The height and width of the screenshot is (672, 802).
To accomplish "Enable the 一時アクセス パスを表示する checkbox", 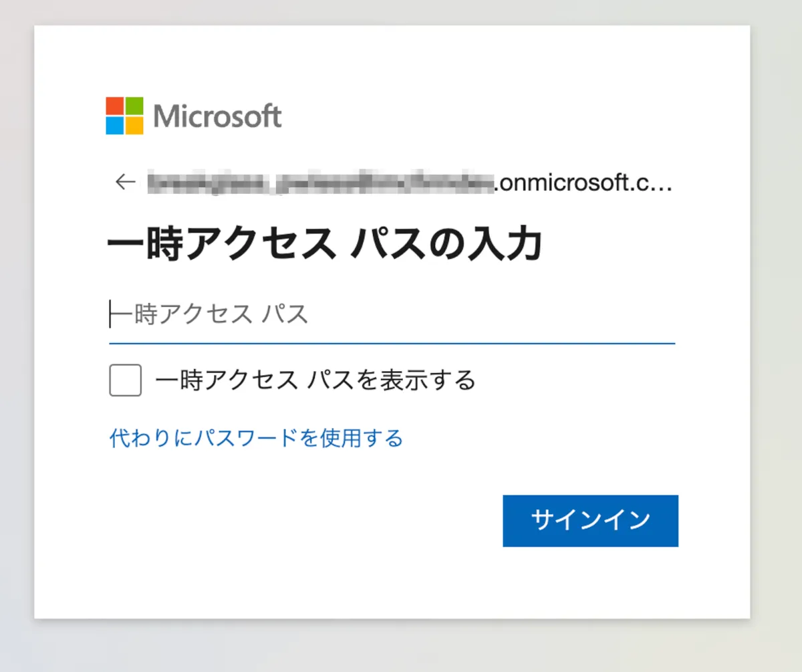I will 125,380.
